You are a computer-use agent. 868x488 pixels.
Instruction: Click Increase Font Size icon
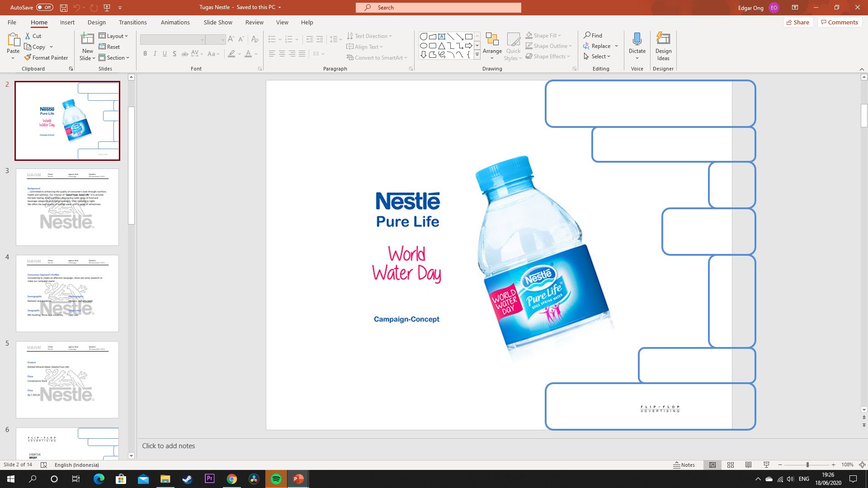click(x=231, y=39)
